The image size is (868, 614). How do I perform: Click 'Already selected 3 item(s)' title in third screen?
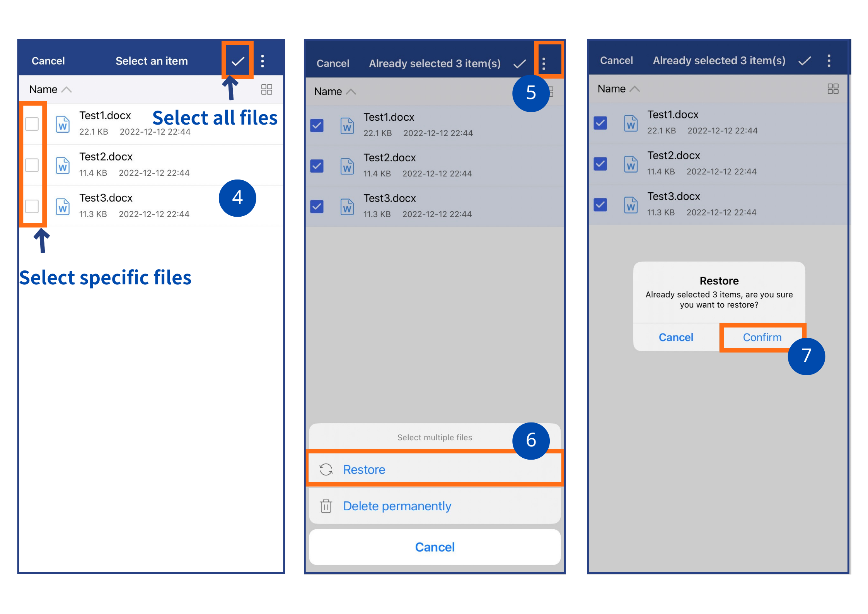pos(719,61)
